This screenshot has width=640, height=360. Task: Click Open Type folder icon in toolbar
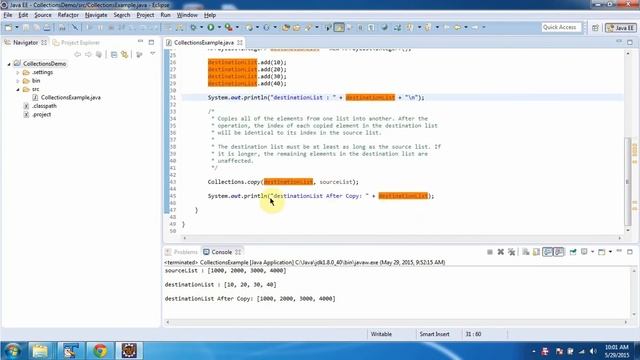[x=286, y=27]
